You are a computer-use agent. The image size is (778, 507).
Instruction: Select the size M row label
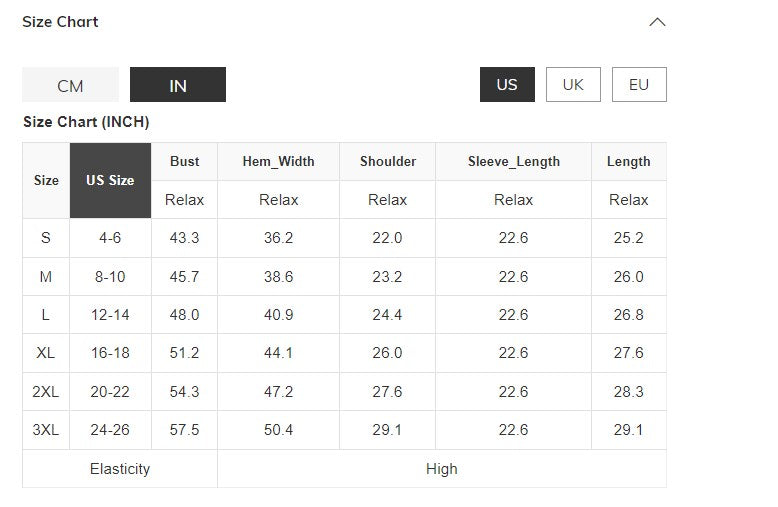coord(46,277)
